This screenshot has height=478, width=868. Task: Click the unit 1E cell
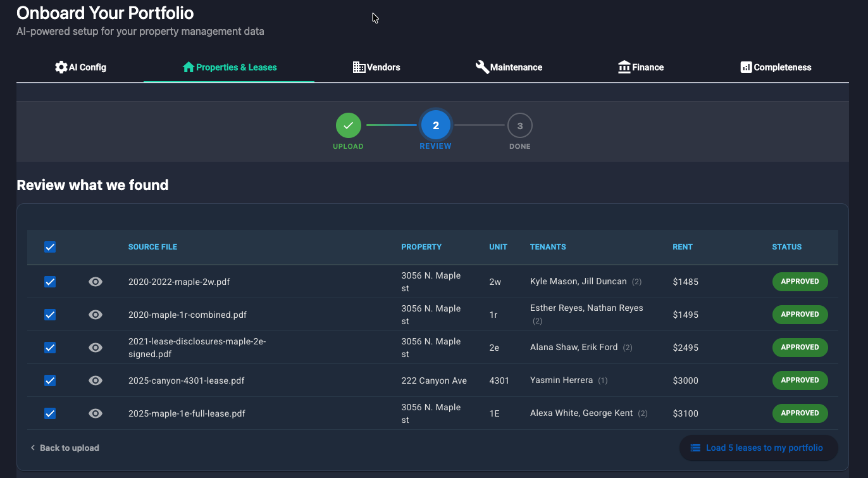tap(494, 413)
